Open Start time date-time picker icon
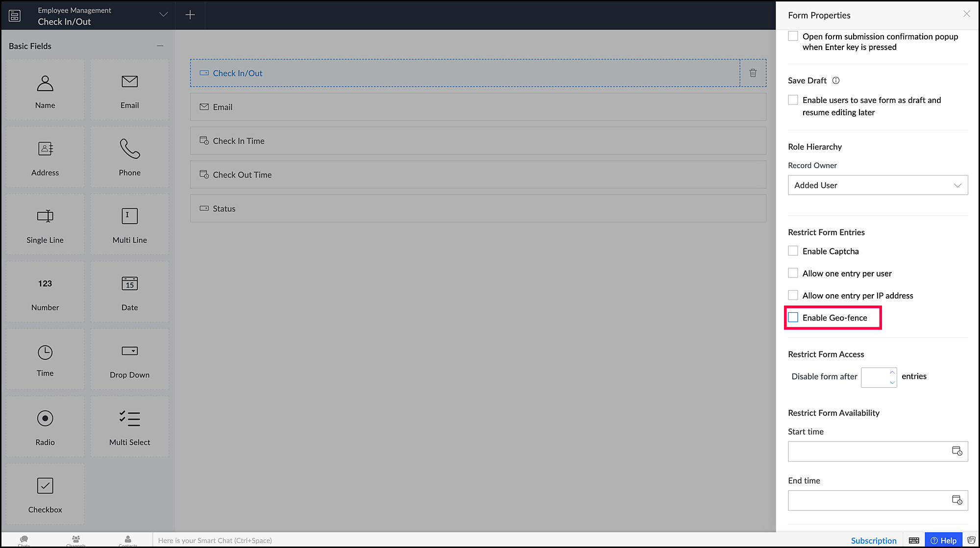Screen dimensions: 980x548 [x=956, y=451]
